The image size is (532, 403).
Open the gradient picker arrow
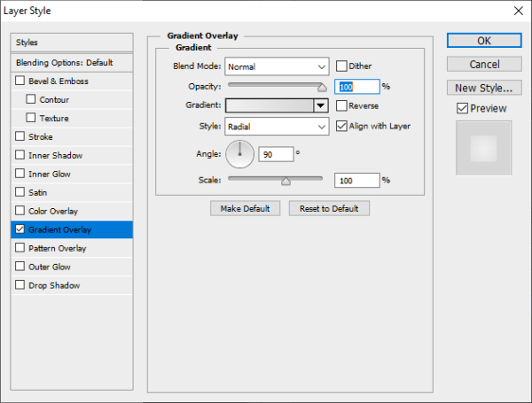[x=321, y=105]
